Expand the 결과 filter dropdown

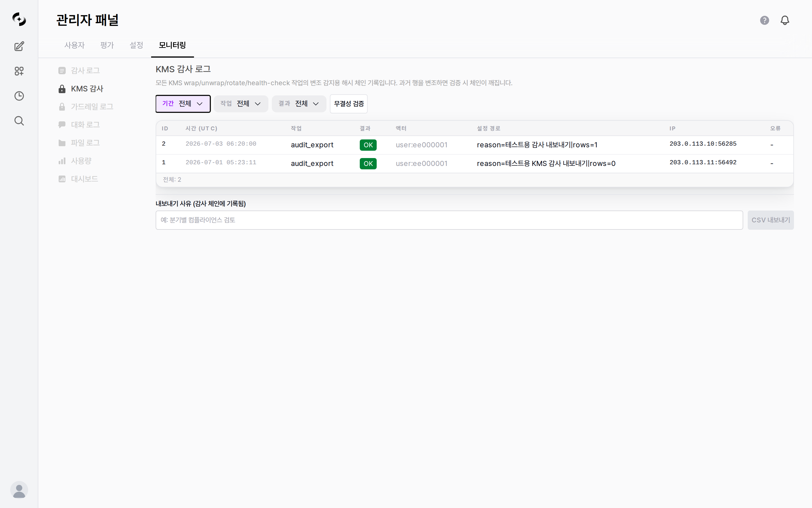[x=299, y=104]
